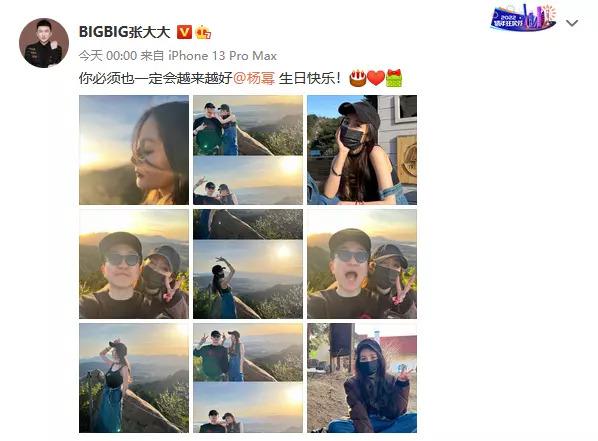This screenshot has height=441, width=598.
Task: Click the green gift box emoji
Action: click(394, 78)
